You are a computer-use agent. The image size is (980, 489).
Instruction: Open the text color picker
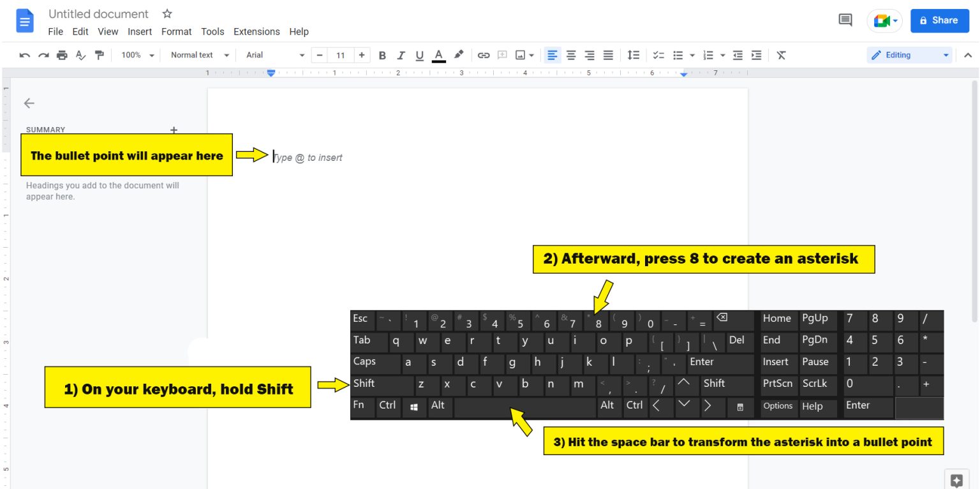(x=438, y=55)
